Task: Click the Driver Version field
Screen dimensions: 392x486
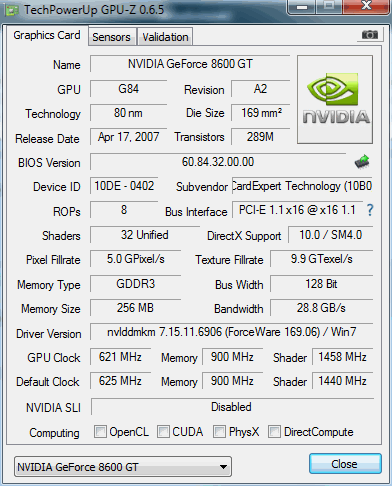Action: tap(232, 332)
